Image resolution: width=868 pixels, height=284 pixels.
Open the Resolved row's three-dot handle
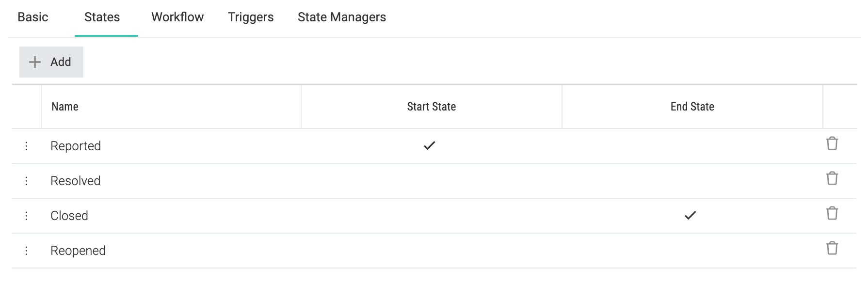(26, 181)
